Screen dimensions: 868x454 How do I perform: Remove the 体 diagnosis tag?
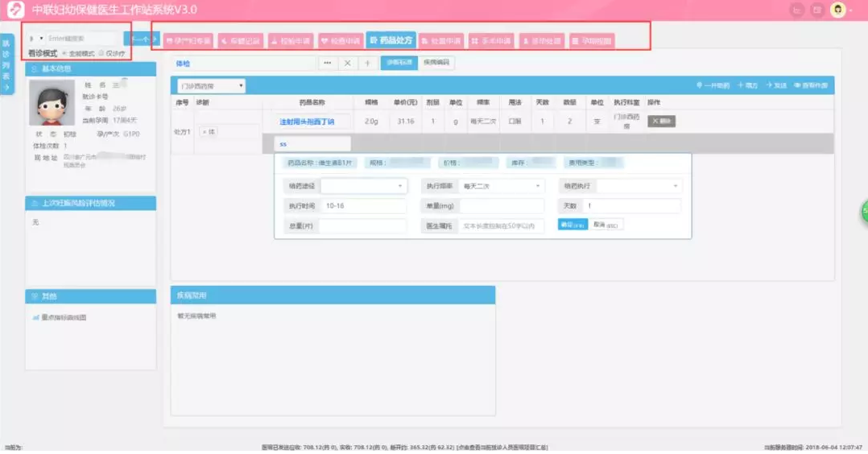coord(205,132)
